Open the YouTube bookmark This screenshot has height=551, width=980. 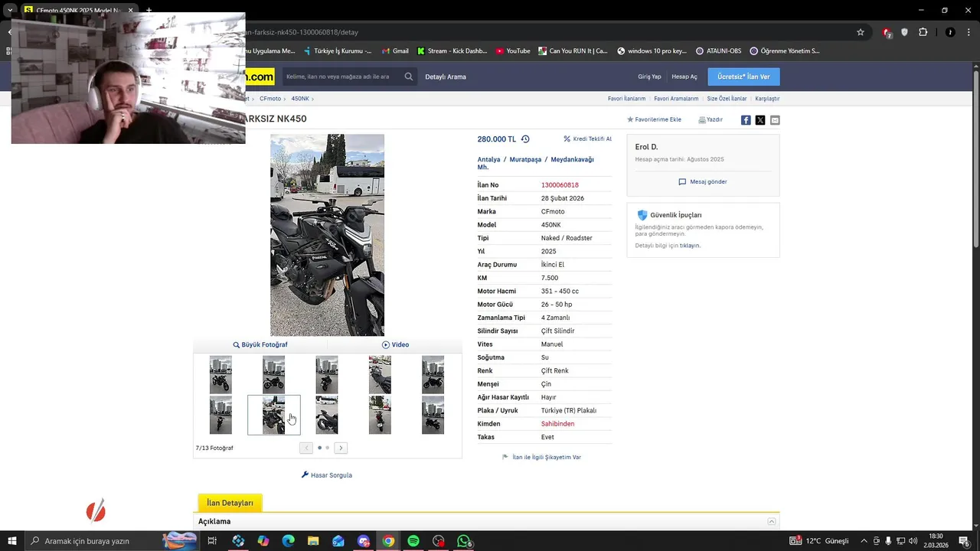[x=512, y=51]
